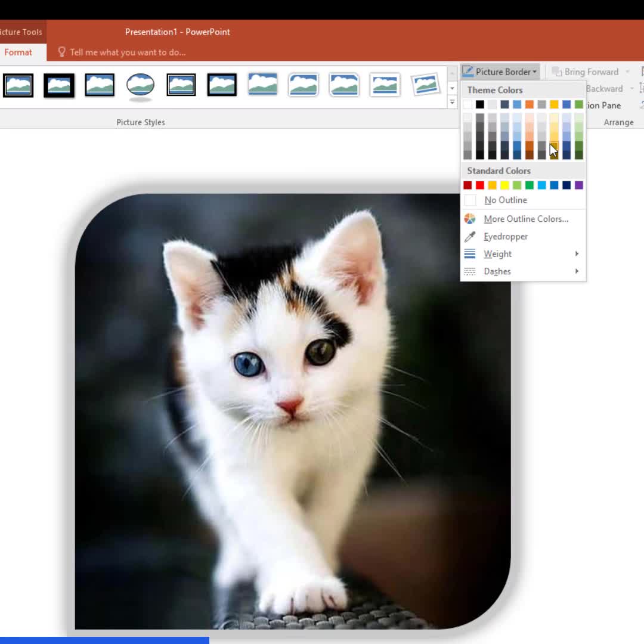Select No Outline from the menu

point(505,200)
